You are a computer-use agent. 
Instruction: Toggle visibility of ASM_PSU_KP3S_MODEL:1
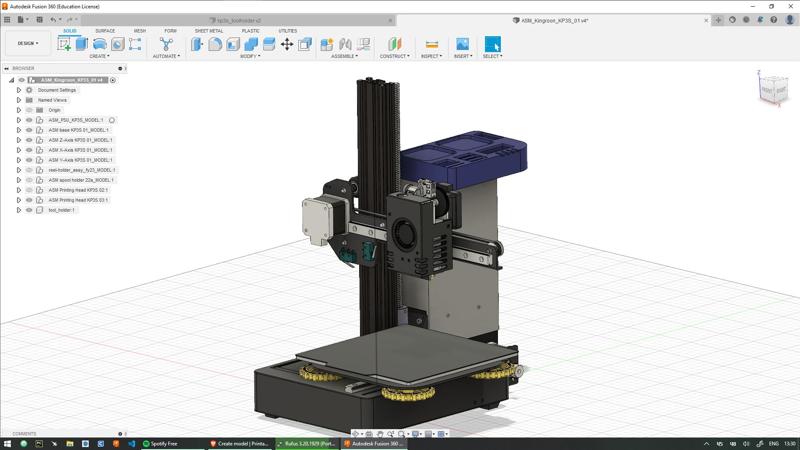click(29, 120)
